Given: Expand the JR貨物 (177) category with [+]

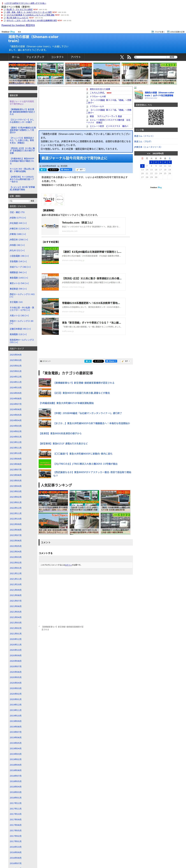Looking at the screenshot, I should (x=24, y=218).
